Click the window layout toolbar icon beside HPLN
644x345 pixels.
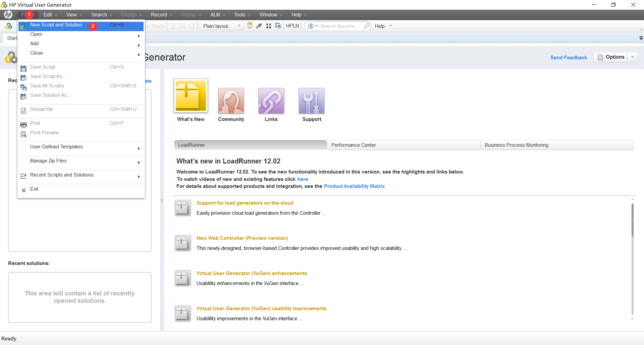pyautogui.click(x=278, y=26)
